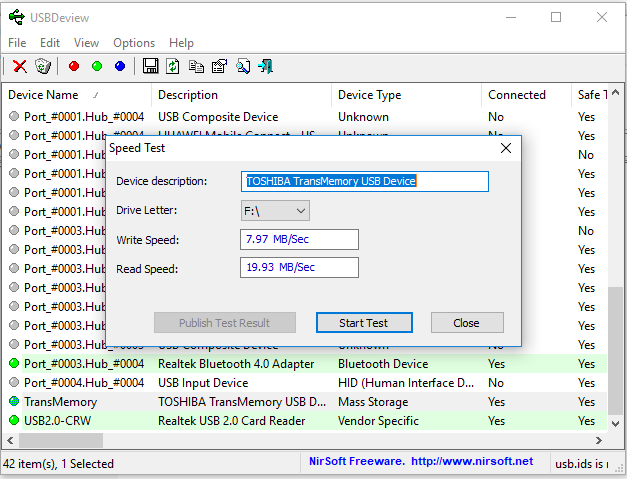This screenshot has width=627, height=479.
Task: Sort by Device Name column header
Action: pos(77,95)
